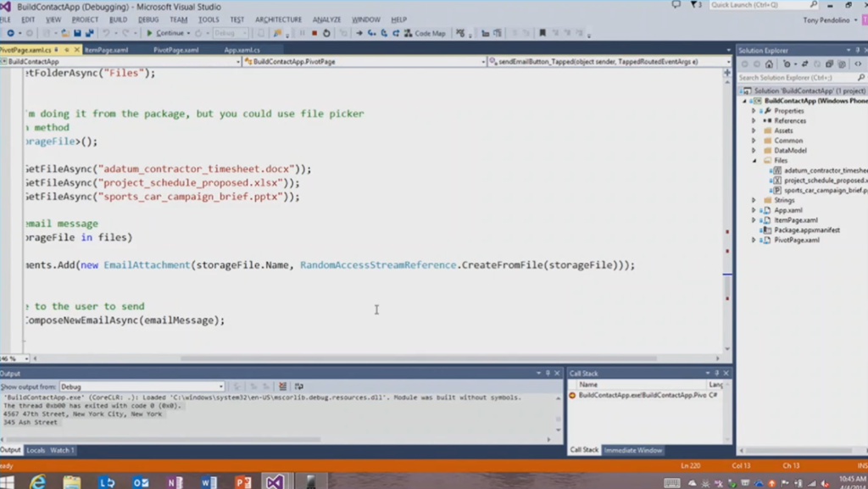Open the Debug configuration dropdown
Image resolution: width=868 pixels, height=489 pixels.
(x=231, y=33)
